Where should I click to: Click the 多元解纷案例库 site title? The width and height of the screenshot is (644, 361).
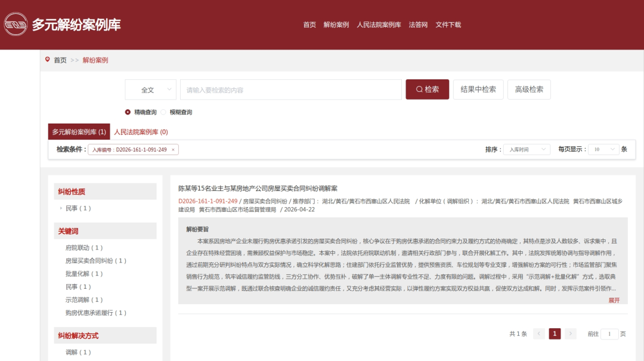coord(76,24)
